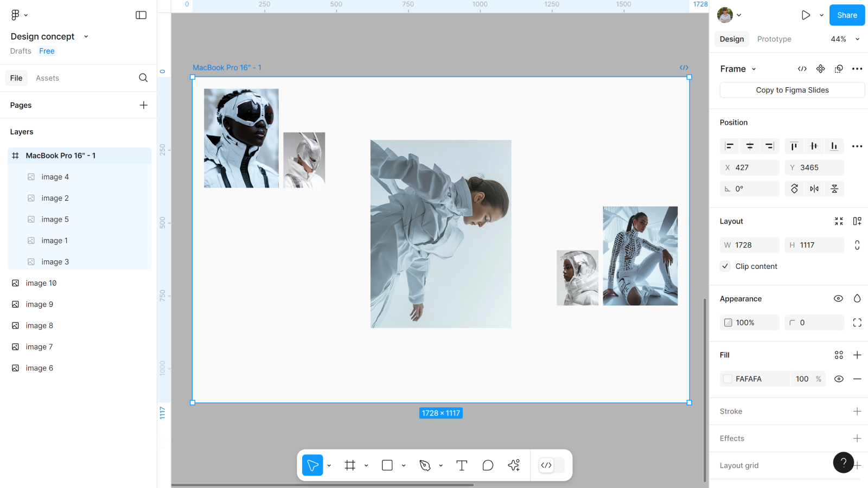
Task: Select the Frame tool in bottom toolbar
Action: click(350, 465)
